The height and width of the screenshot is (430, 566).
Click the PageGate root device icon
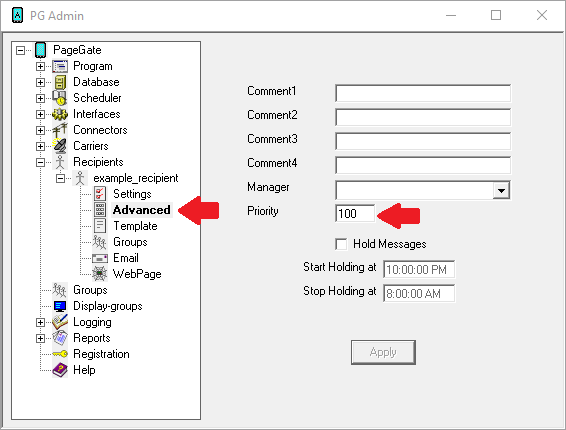point(40,50)
